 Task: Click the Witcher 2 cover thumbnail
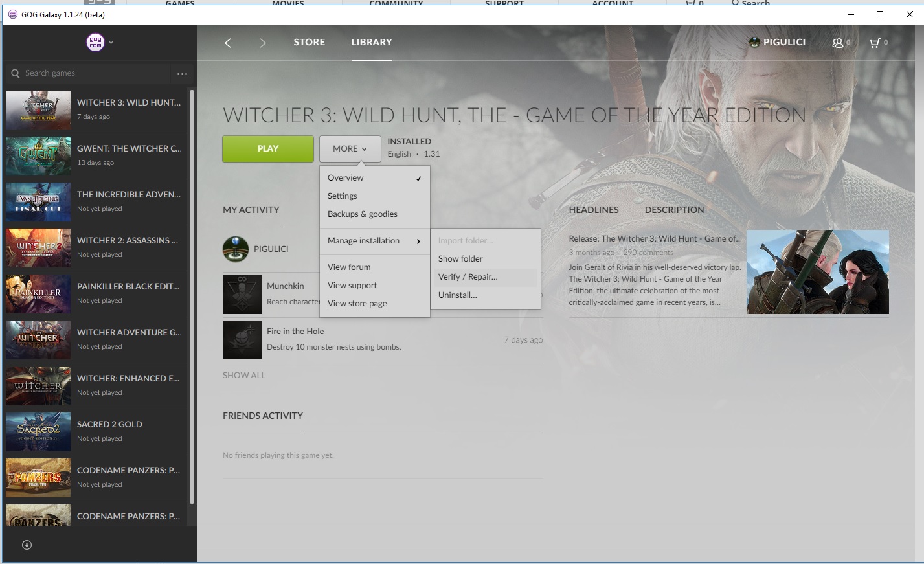pos(38,248)
